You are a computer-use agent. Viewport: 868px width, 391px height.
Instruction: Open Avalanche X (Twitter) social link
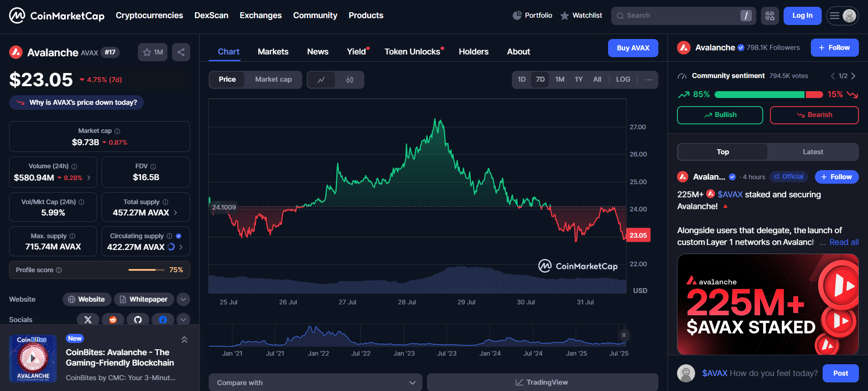[88, 319]
